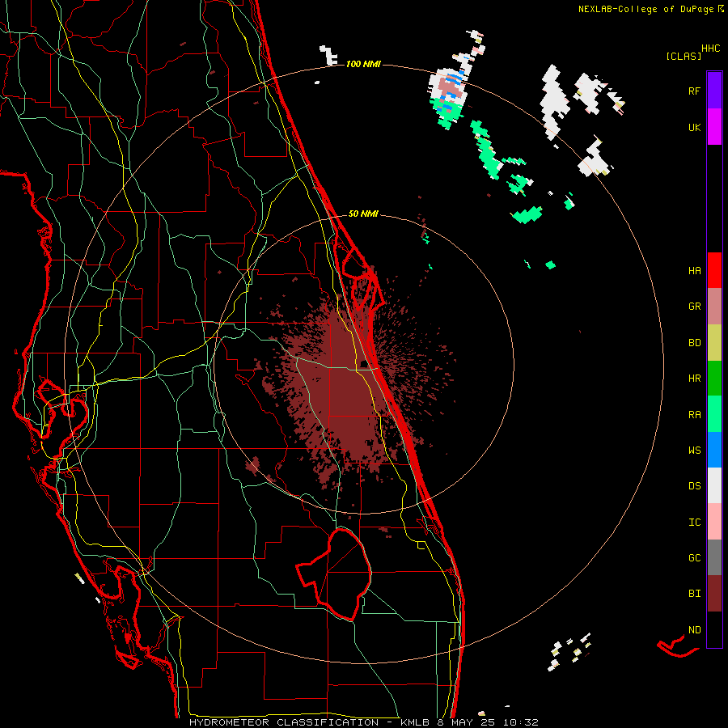Click the 'HYDROMETEOR CLASSIFICATION' title text

(284, 722)
